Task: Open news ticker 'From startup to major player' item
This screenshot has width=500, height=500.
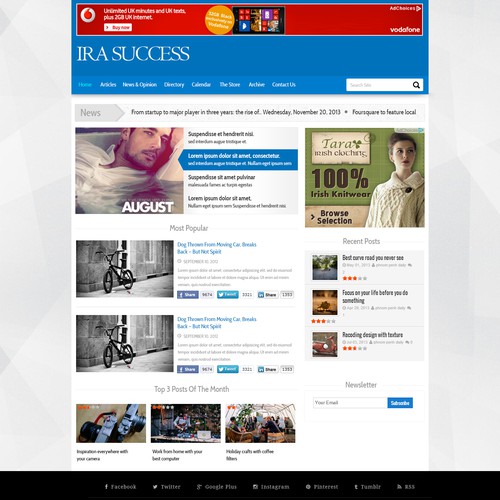Action: tap(236, 112)
